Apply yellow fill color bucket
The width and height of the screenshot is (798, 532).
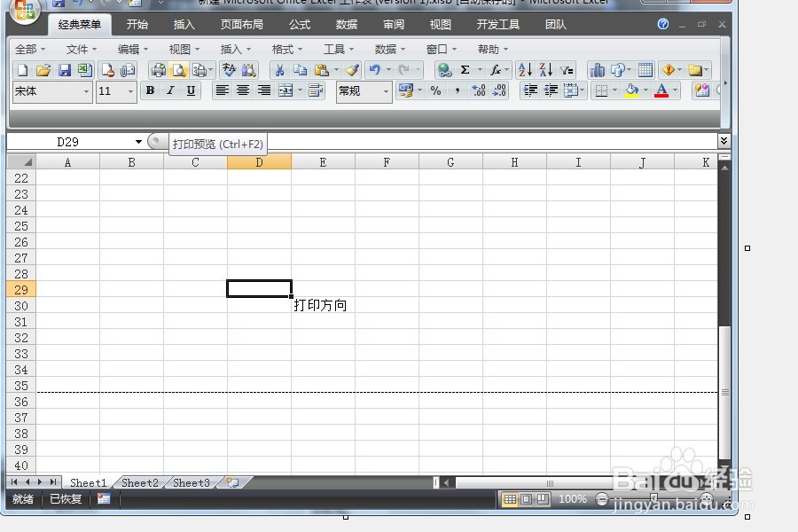631,90
